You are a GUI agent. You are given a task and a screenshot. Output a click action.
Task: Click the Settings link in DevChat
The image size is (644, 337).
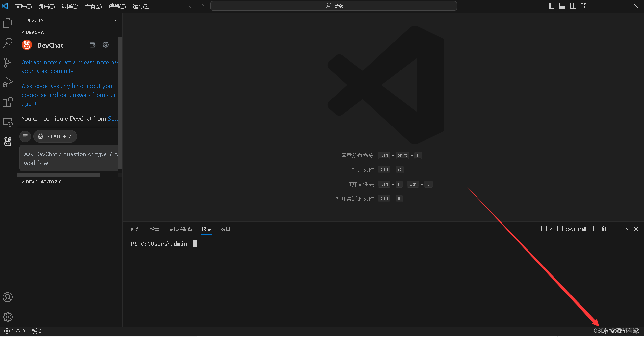113,119
